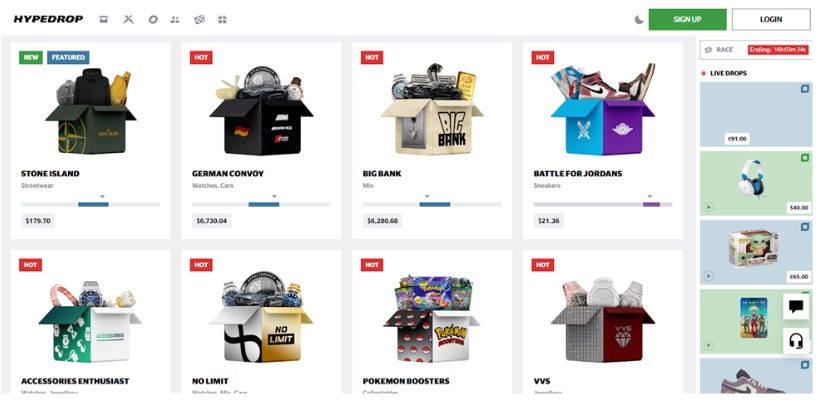Open the live chat bubble icon

point(796,307)
